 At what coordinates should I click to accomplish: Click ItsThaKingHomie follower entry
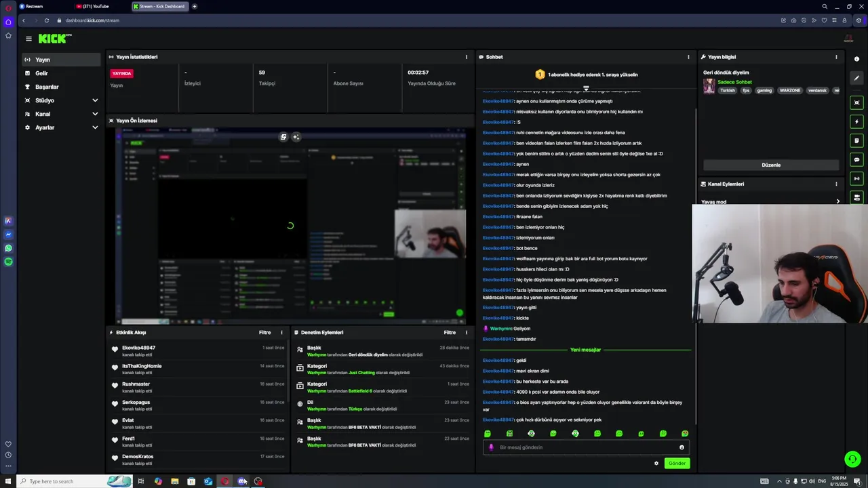click(x=142, y=366)
